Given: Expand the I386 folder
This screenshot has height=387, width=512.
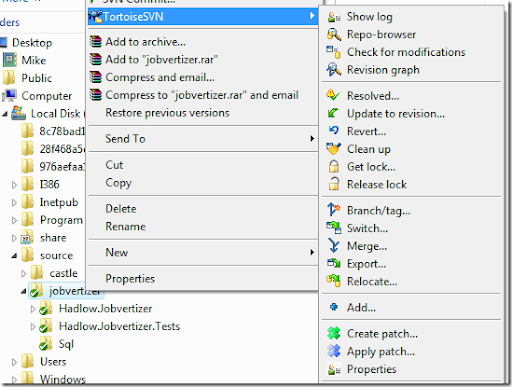Looking at the screenshot, I should [x=14, y=185].
